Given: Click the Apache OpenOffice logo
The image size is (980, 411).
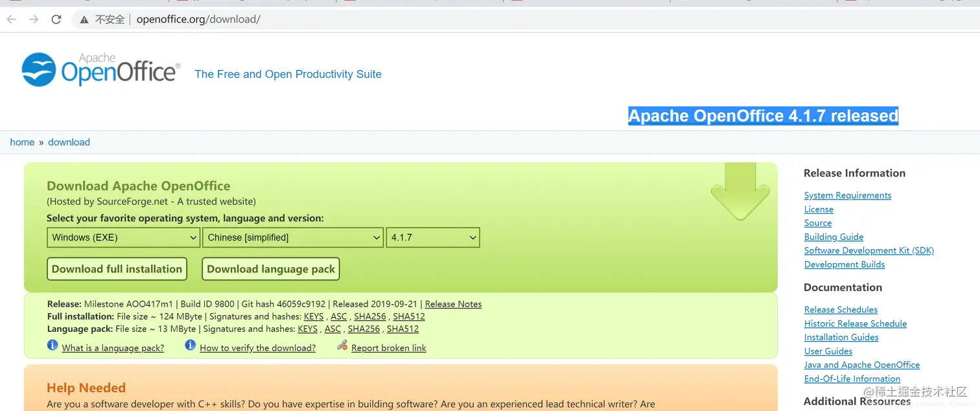Looking at the screenshot, I should click(100, 70).
